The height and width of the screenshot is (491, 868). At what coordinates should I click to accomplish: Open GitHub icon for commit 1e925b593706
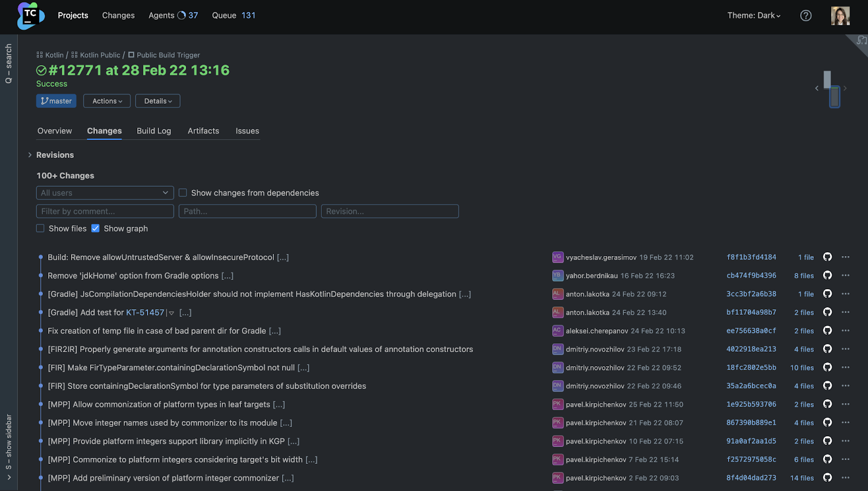827,404
